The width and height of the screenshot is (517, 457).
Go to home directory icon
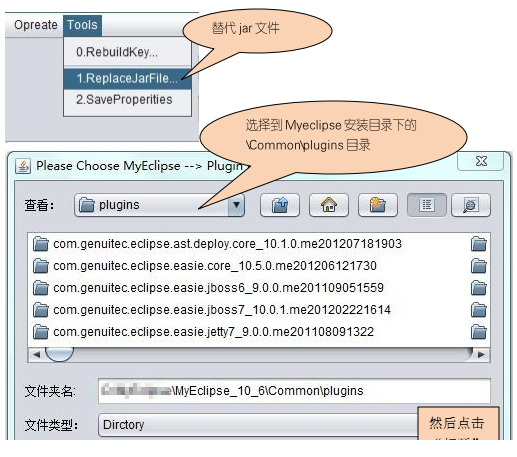[x=329, y=205]
